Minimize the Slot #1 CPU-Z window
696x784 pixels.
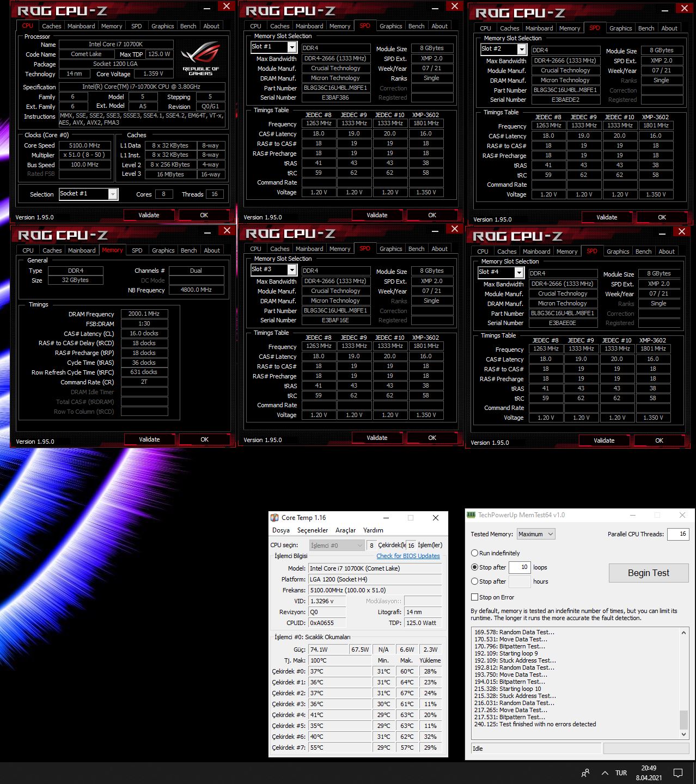coord(435,8)
